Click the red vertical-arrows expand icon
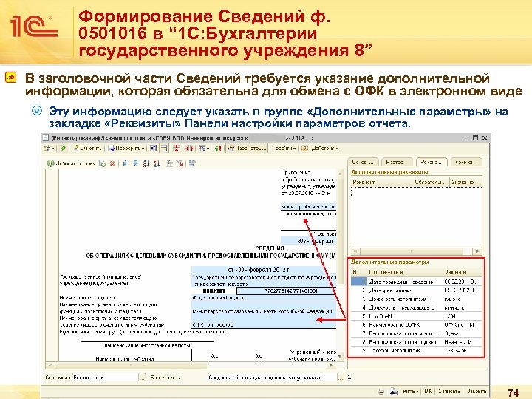 click(177, 149)
